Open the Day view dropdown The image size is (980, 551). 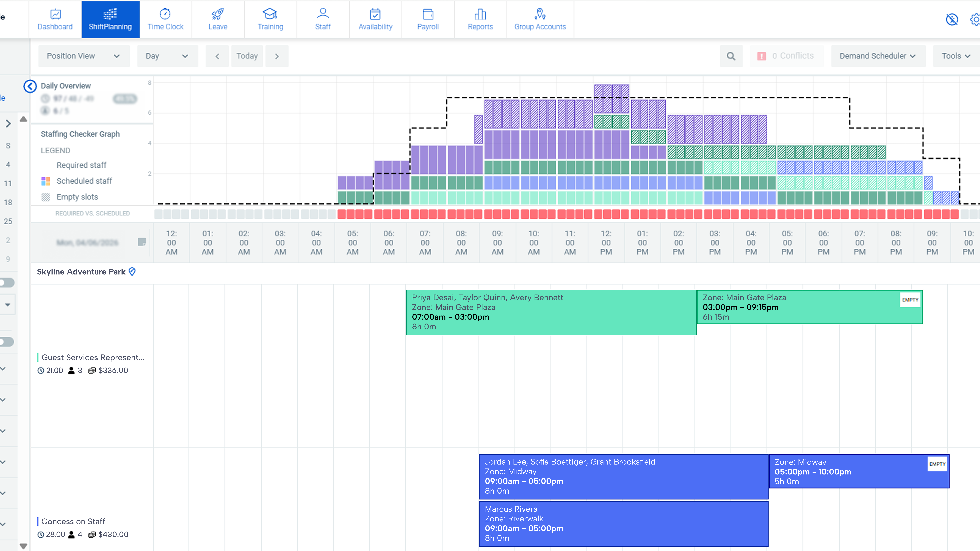[x=167, y=56]
